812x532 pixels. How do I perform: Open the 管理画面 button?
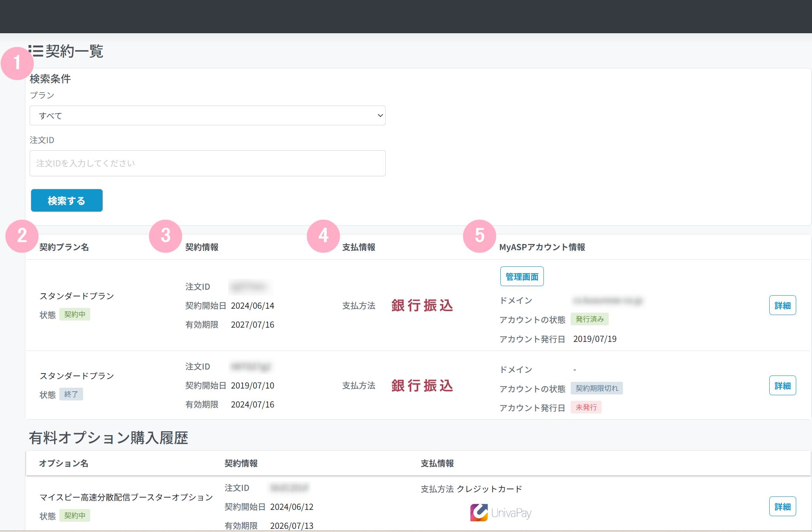coord(522,276)
